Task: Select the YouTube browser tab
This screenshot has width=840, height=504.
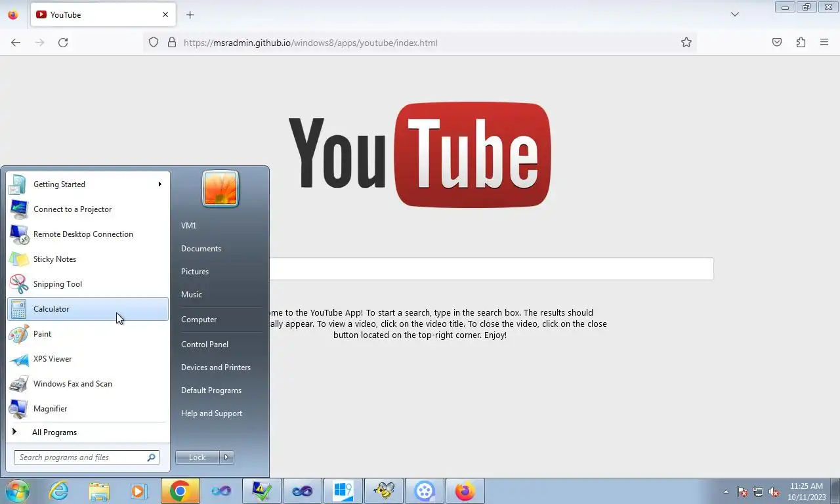Action: click(102, 14)
